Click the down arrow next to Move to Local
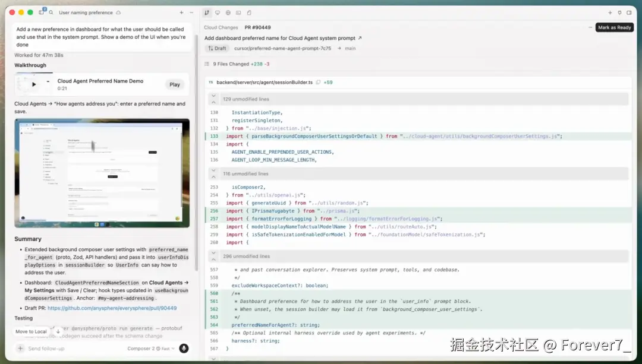The height and width of the screenshot is (364, 642). pos(58,332)
